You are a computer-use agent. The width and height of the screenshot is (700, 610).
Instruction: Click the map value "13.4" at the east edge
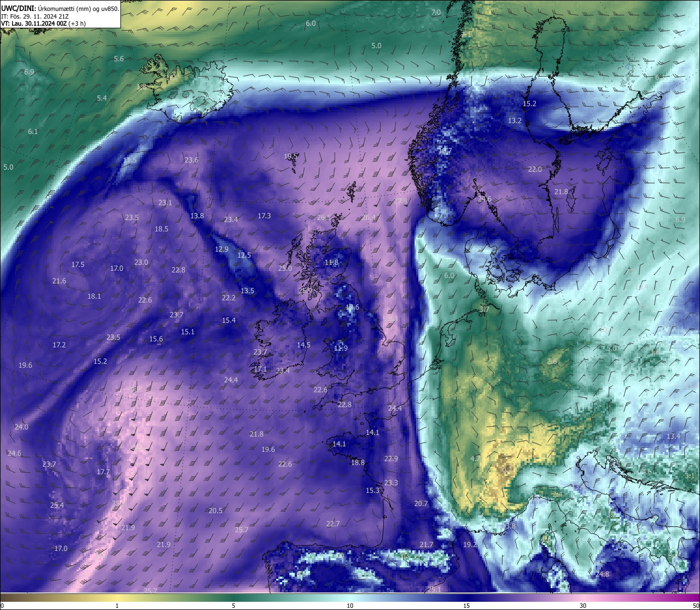pyautogui.click(x=673, y=436)
